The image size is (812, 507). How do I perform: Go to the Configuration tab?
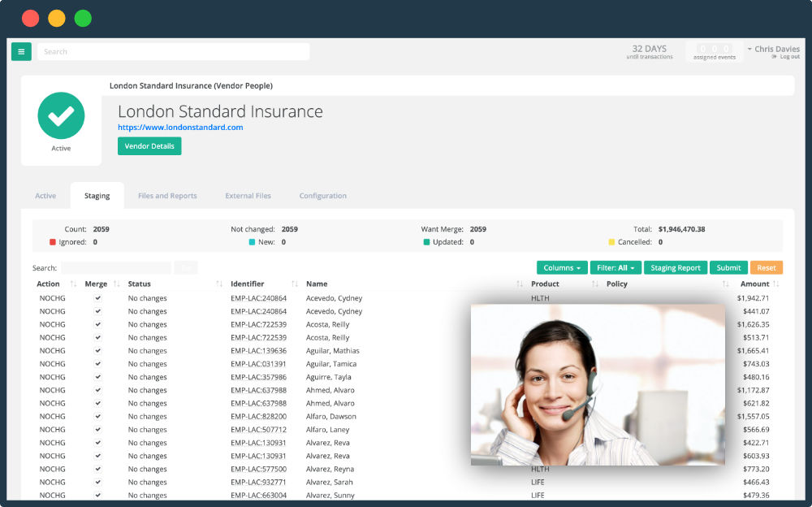(322, 196)
